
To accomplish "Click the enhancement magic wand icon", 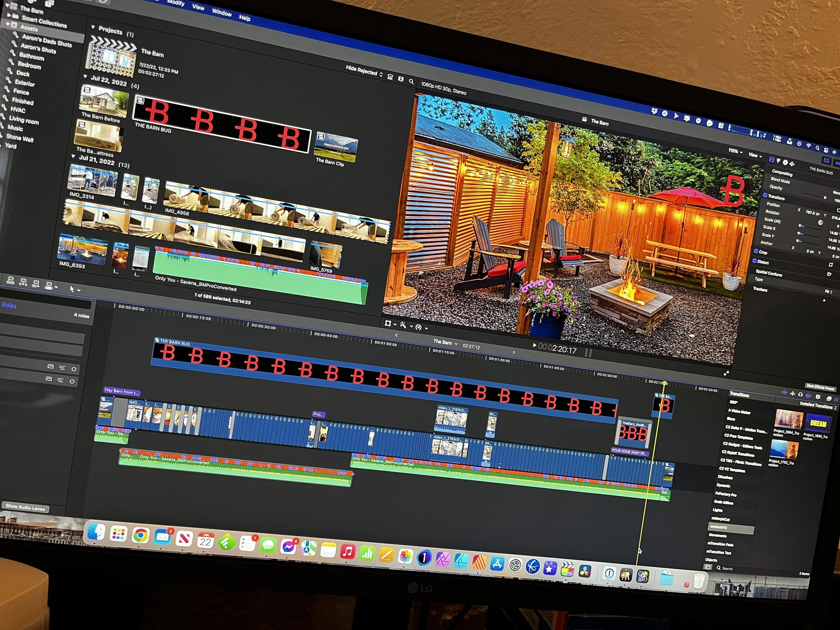I will click(403, 325).
